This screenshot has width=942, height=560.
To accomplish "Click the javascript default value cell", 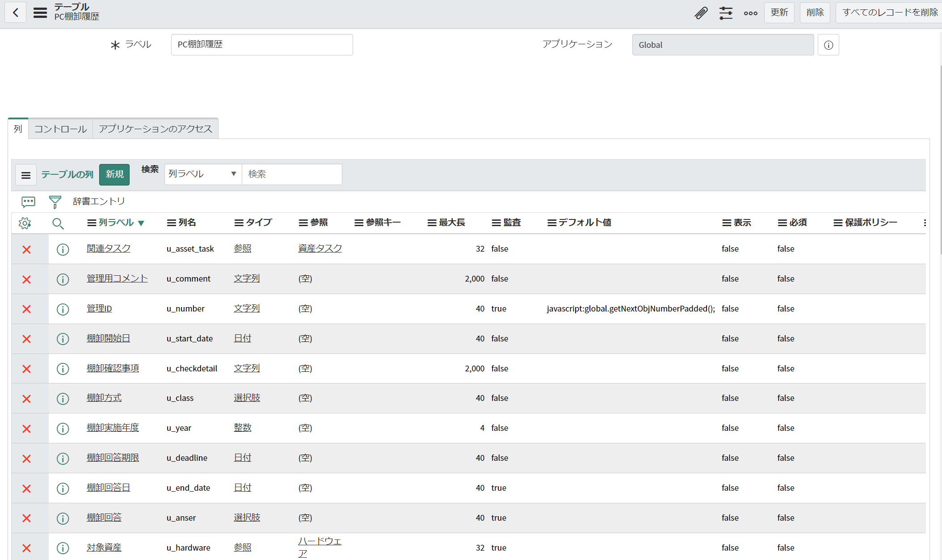I will [x=631, y=308].
